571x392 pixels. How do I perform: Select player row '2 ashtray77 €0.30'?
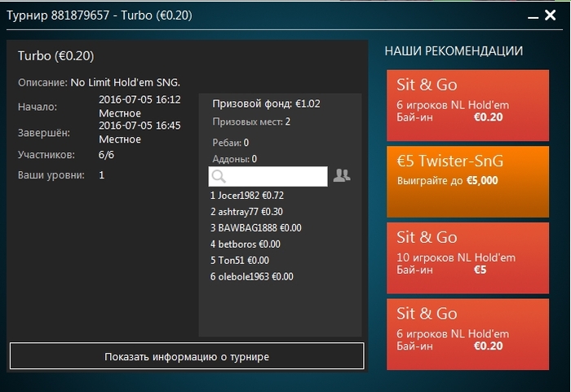pyautogui.click(x=246, y=212)
